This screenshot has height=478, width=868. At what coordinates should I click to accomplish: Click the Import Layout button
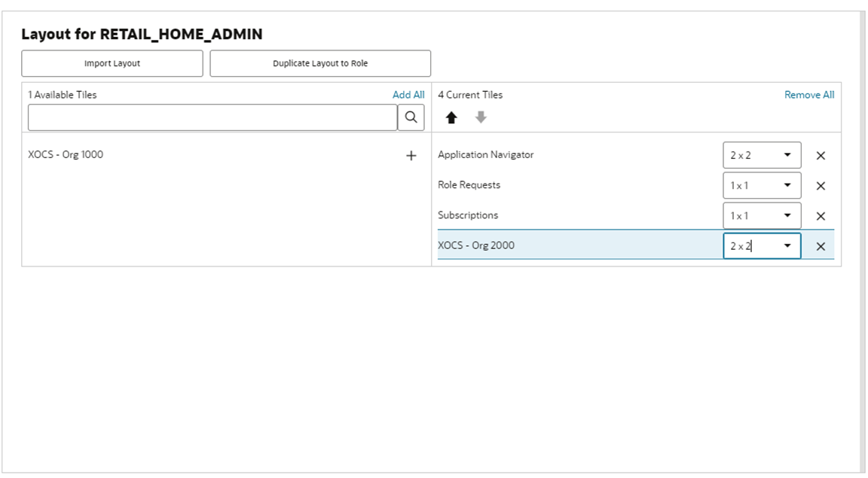pyautogui.click(x=113, y=63)
